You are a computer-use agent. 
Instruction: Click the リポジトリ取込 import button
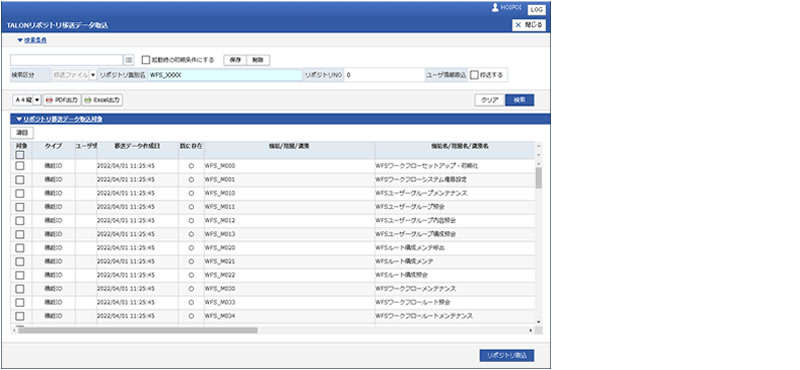[x=507, y=356]
